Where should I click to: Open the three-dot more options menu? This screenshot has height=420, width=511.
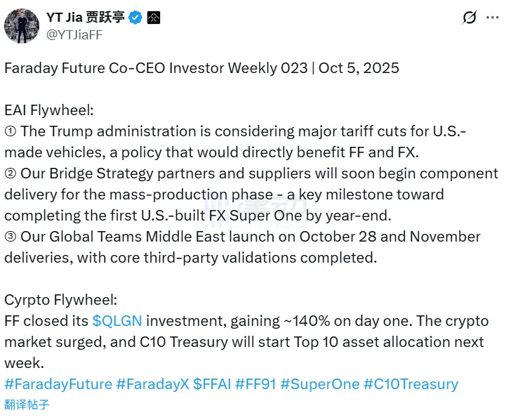click(493, 18)
